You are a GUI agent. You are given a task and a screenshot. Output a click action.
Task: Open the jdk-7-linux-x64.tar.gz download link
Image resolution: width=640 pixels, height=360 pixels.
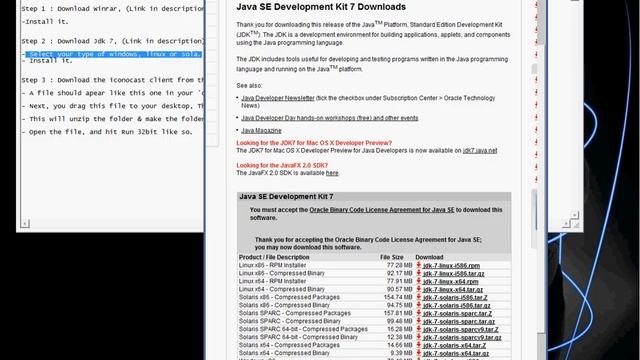[x=453, y=289]
